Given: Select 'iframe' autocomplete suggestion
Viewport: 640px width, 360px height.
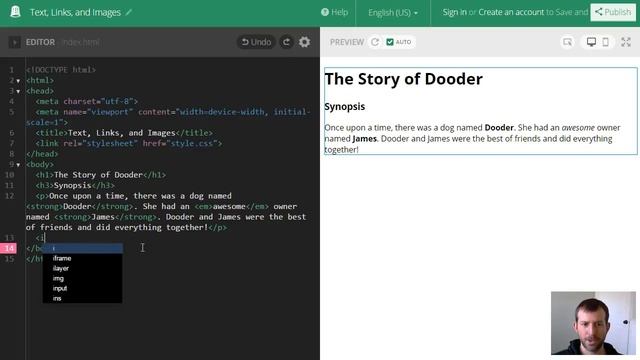Looking at the screenshot, I should click(82, 258).
